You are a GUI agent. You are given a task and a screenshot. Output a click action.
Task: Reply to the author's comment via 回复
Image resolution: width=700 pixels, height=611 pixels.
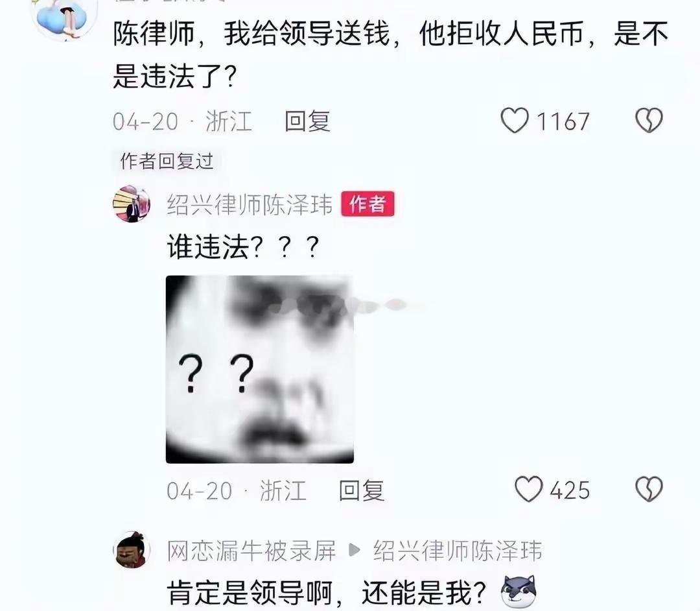pos(362,490)
